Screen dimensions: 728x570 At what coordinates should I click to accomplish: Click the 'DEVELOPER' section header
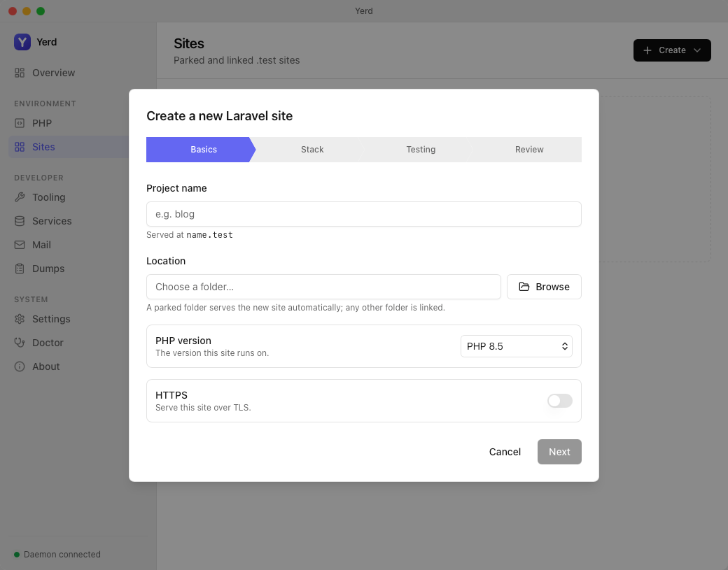click(x=38, y=178)
